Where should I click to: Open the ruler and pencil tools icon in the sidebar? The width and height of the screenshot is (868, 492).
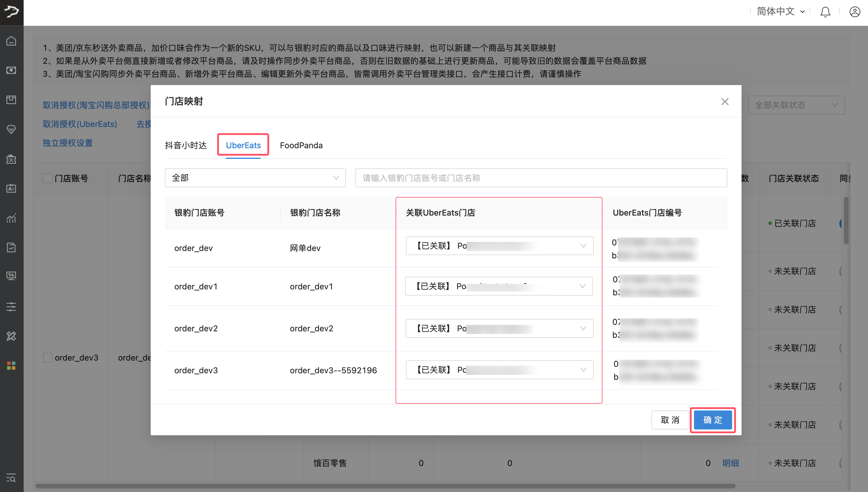(12, 336)
